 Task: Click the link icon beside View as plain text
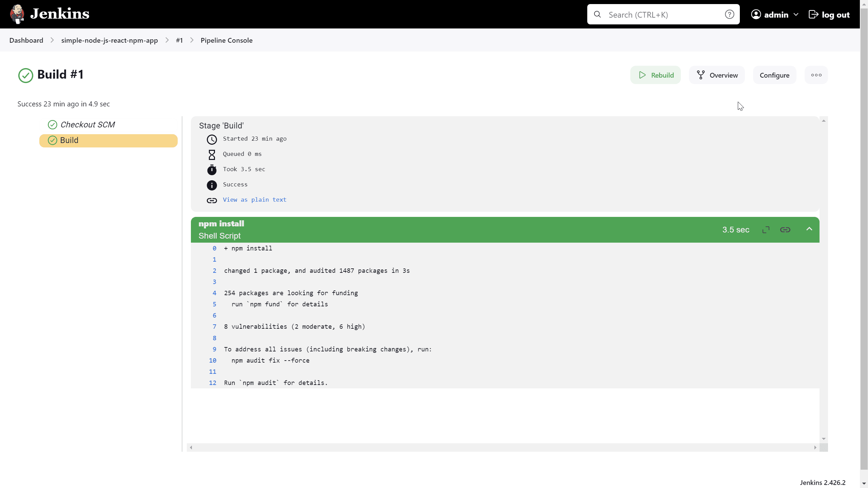(x=212, y=200)
